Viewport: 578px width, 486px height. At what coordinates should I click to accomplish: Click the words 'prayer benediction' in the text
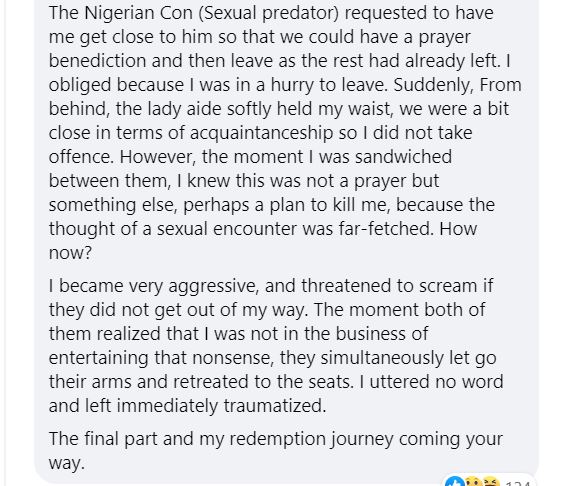[260, 49]
